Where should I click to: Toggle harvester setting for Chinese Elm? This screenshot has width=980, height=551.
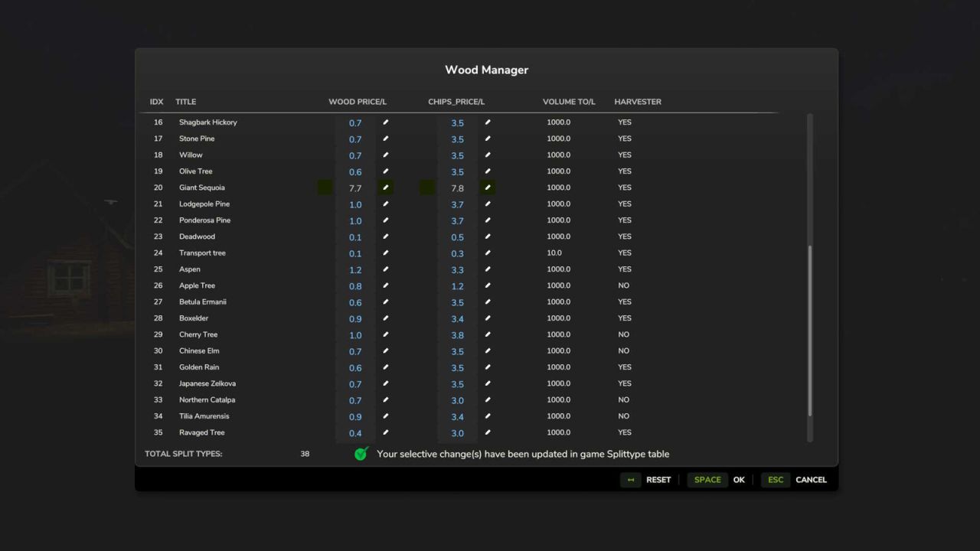(x=624, y=350)
